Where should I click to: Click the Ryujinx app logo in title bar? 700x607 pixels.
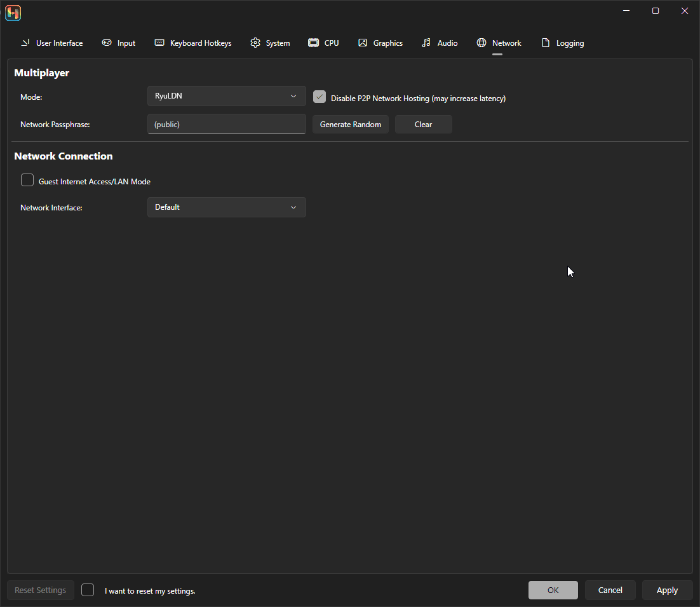[13, 13]
